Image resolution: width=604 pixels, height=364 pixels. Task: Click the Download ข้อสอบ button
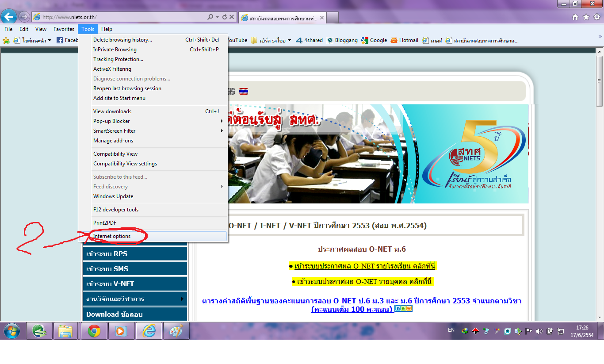(x=135, y=314)
